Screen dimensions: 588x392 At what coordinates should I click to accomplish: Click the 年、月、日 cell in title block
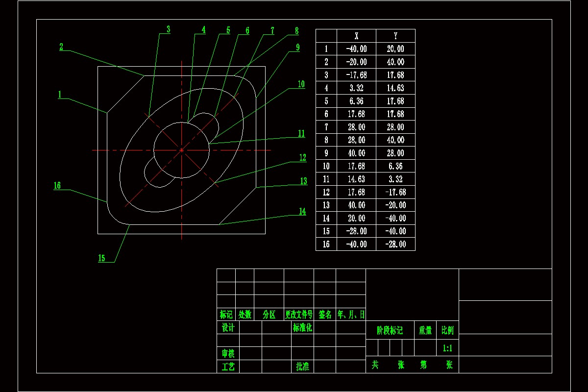tap(351, 315)
